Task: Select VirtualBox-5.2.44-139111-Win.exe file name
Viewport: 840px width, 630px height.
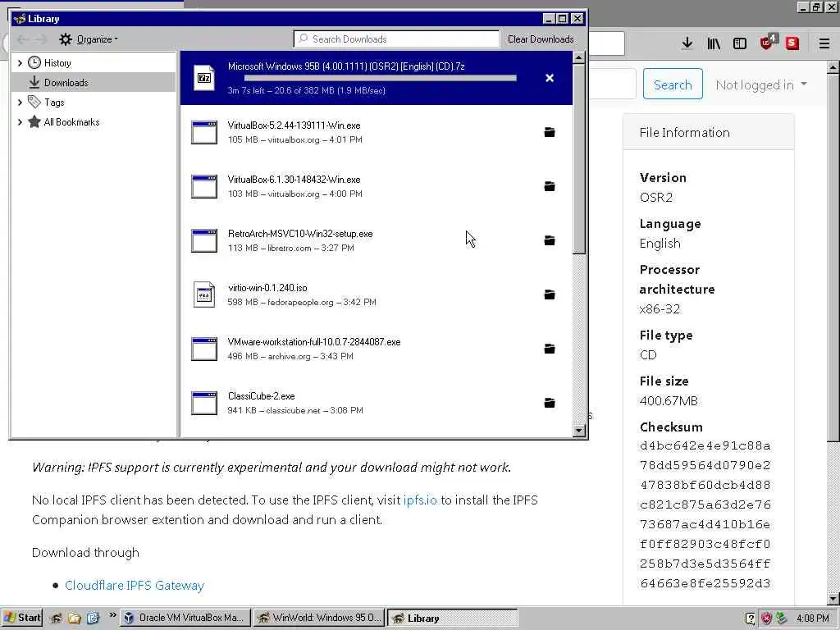Action: click(x=294, y=126)
